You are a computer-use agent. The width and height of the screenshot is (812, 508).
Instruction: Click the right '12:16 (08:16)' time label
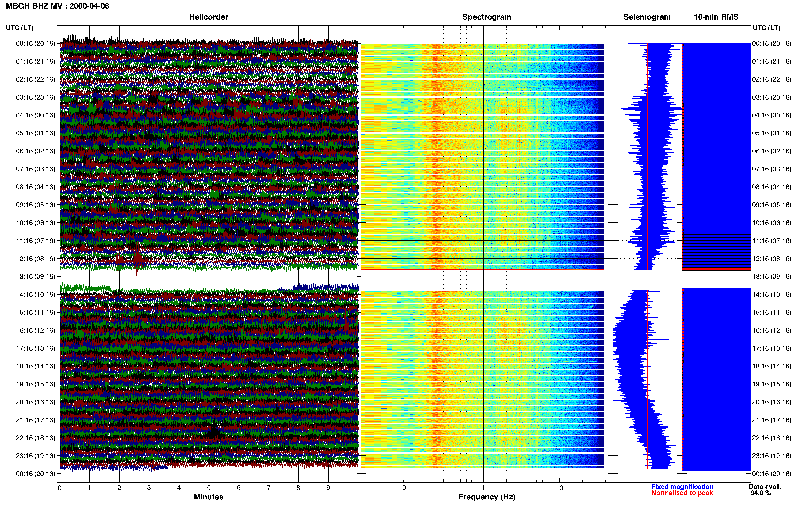coord(772,259)
